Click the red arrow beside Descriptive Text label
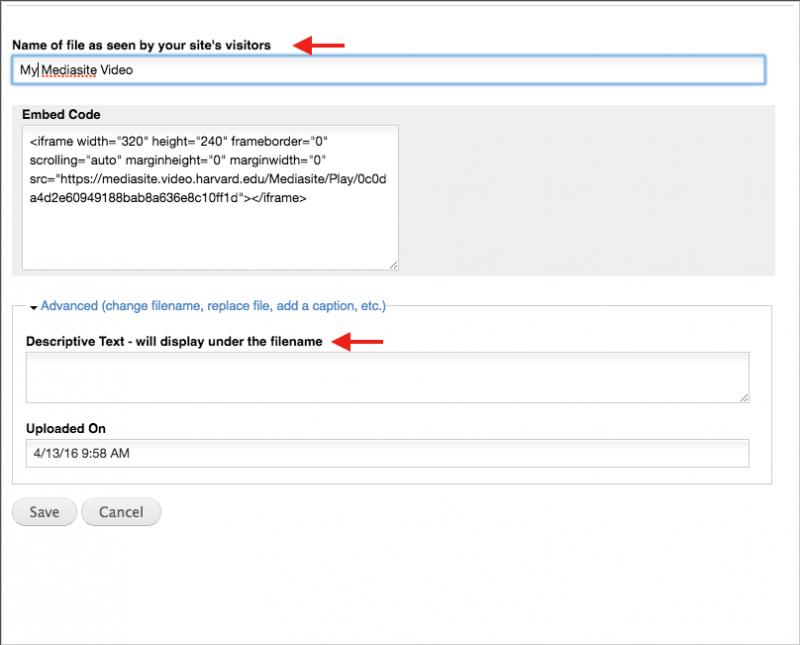The width and height of the screenshot is (800, 645). [357, 341]
